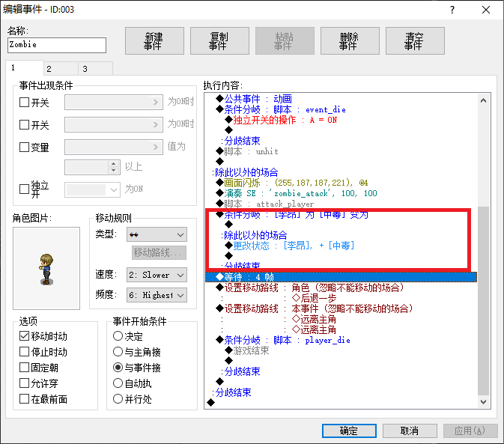Screen dimensions: 504x444
Task: Select the 后退一步 move route line
Action: click(x=314, y=298)
